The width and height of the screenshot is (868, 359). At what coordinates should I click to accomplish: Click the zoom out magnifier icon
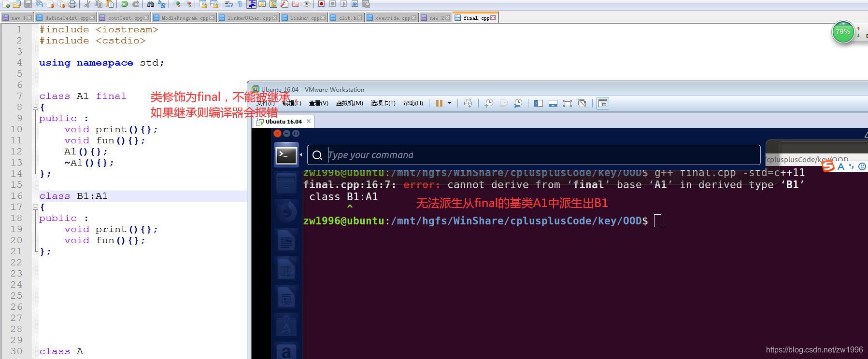point(188,4)
